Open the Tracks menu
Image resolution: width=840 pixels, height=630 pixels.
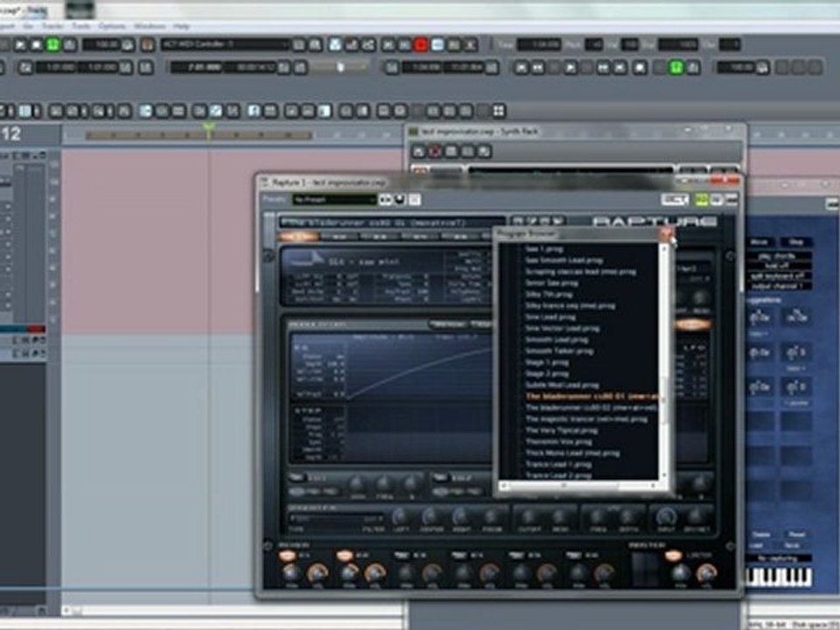click(x=52, y=25)
